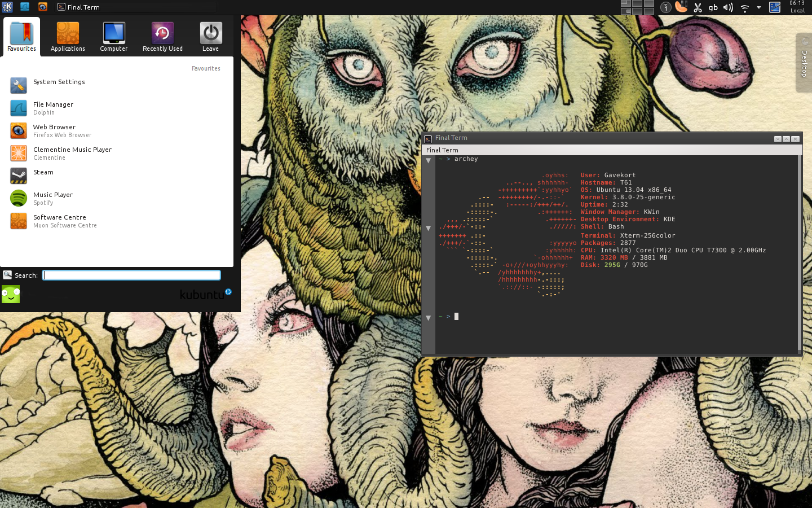Open the Desktop toolbox tab on right edge

[x=804, y=63]
